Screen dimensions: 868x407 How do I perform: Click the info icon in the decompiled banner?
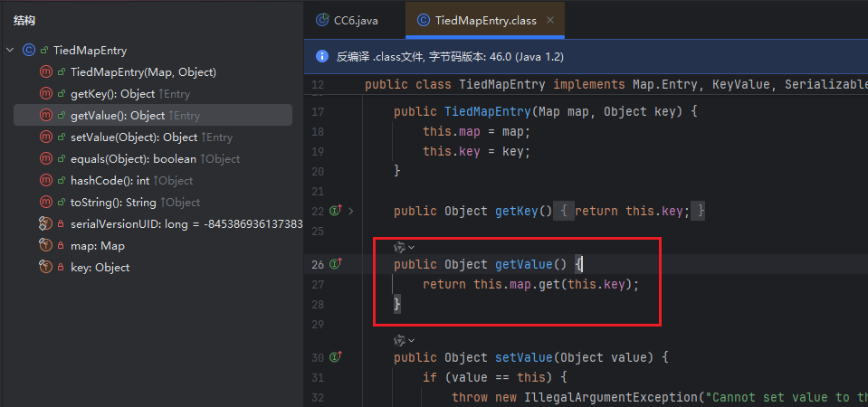pyautogui.click(x=321, y=56)
